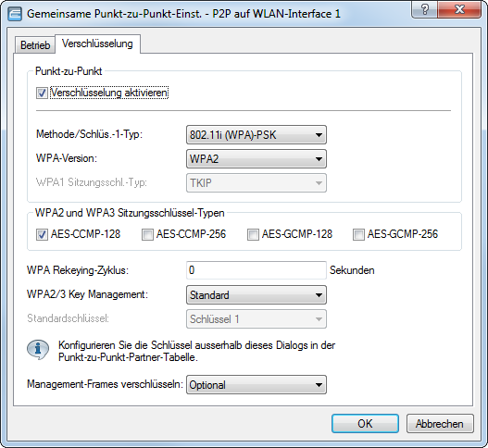488x448 pixels.
Task: Close the dialog with the X button
Action: pyautogui.click(x=459, y=9)
